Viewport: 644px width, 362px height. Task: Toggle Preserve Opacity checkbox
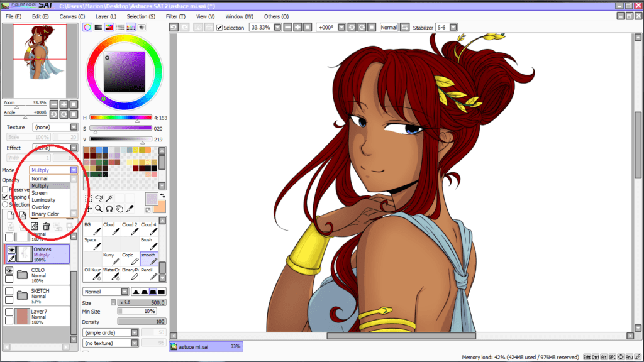5,189
